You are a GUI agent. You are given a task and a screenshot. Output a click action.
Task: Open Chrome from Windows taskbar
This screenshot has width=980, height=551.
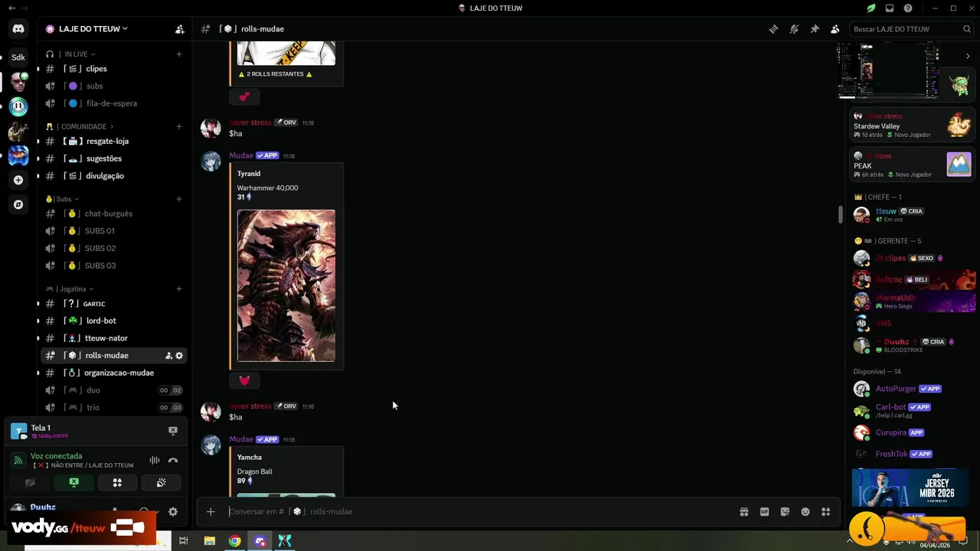pyautogui.click(x=235, y=541)
